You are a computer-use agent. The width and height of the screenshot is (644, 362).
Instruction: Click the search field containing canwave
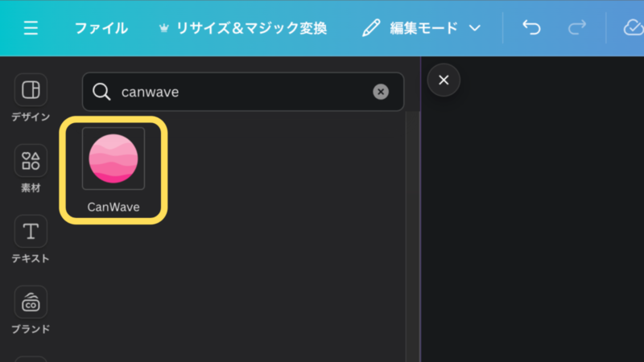243,92
